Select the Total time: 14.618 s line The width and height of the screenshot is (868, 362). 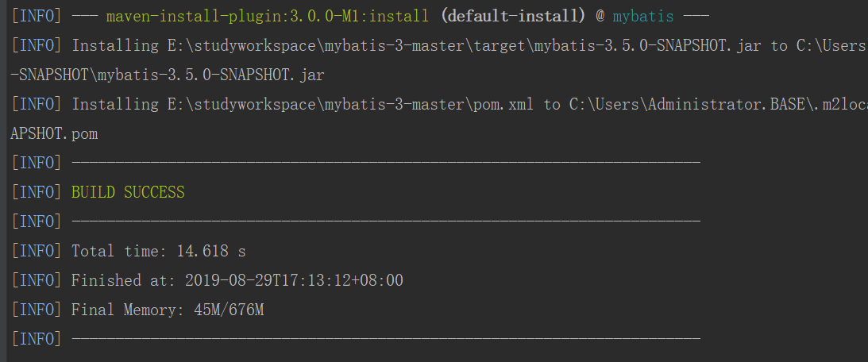coord(158,252)
